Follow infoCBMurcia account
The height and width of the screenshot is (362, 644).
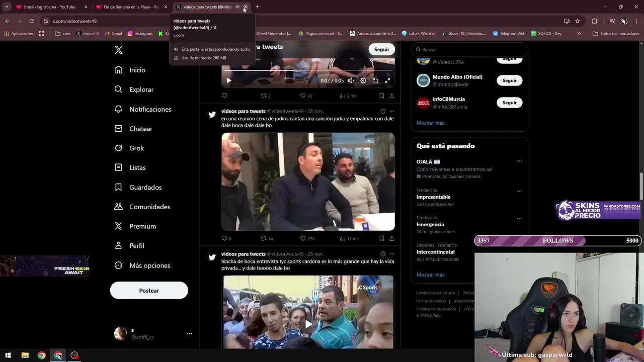pos(510,103)
